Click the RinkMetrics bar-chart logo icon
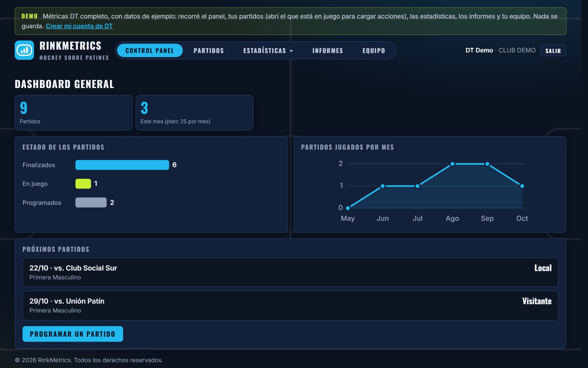 24,50
